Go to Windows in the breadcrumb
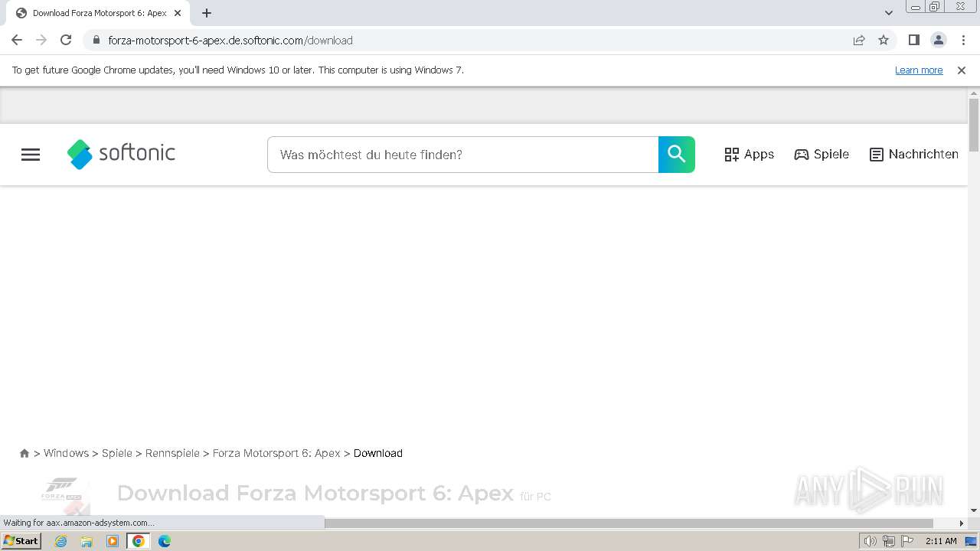The width and height of the screenshot is (980, 551). click(x=66, y=453)
